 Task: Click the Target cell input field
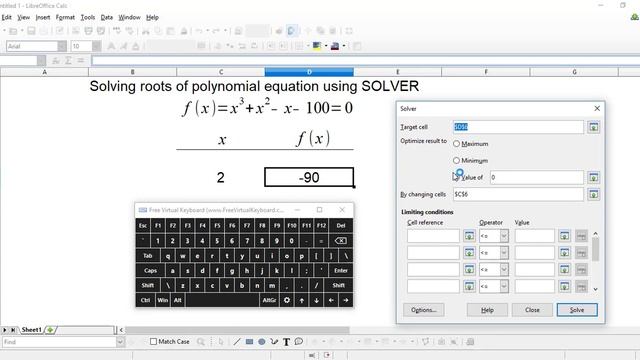[x=518, y=127]
